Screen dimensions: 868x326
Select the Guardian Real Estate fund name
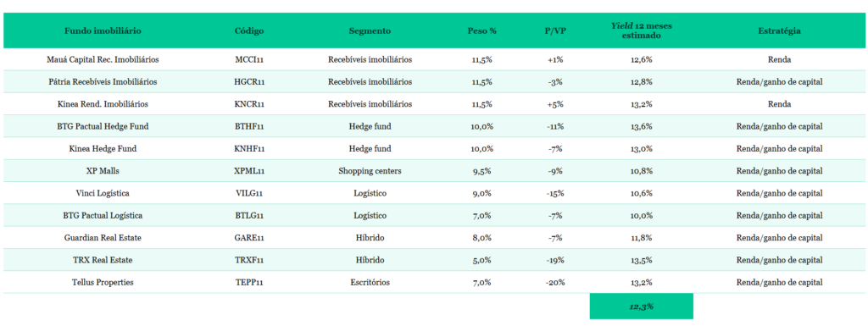coord(103,238)
